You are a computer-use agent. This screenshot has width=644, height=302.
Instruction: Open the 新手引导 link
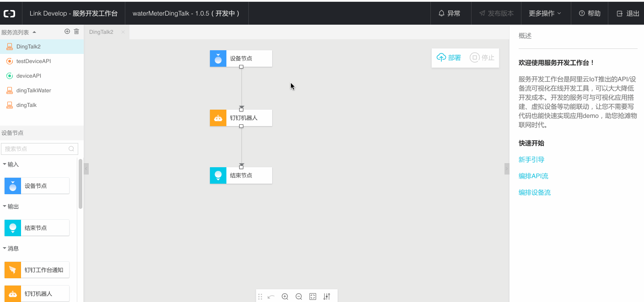click(x=531, y=160)
